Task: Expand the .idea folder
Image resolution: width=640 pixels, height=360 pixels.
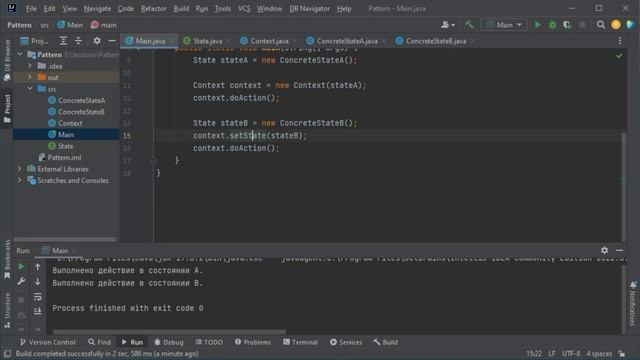Action: click(30, 66)
